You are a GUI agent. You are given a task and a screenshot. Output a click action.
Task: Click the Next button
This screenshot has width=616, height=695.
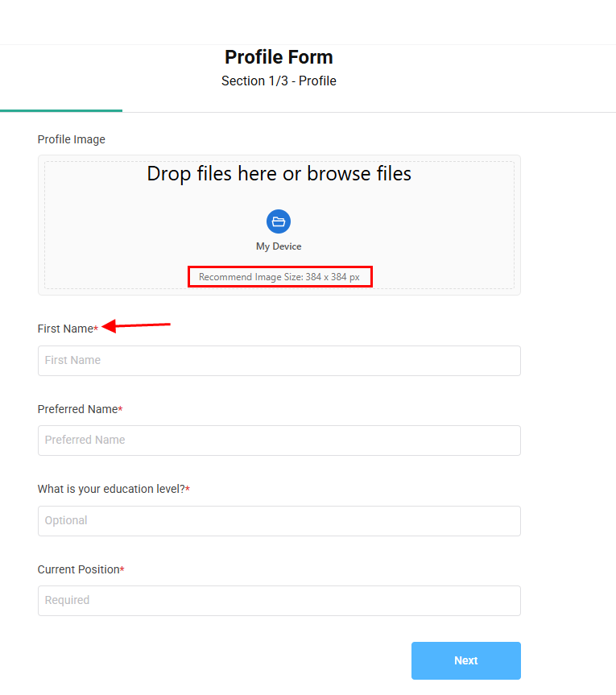coord(465,660)
